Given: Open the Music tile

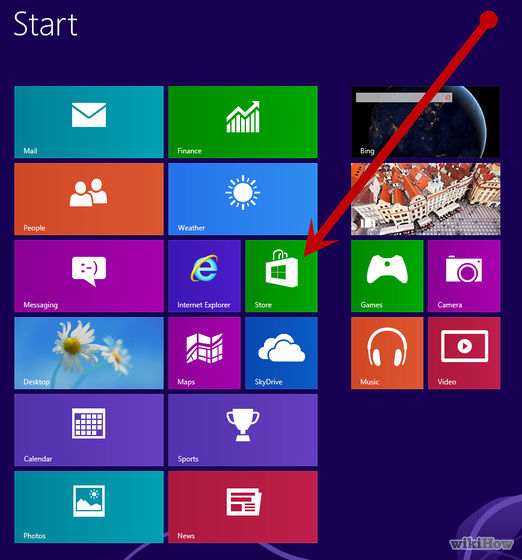Looking at the screenshot, I should [x=387, y=353].
